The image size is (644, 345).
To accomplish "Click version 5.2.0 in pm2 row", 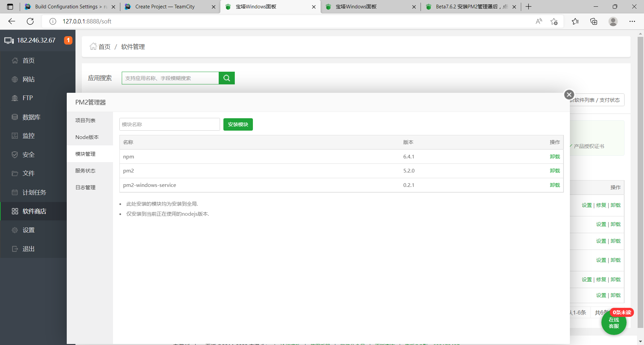I will [409, 170].
